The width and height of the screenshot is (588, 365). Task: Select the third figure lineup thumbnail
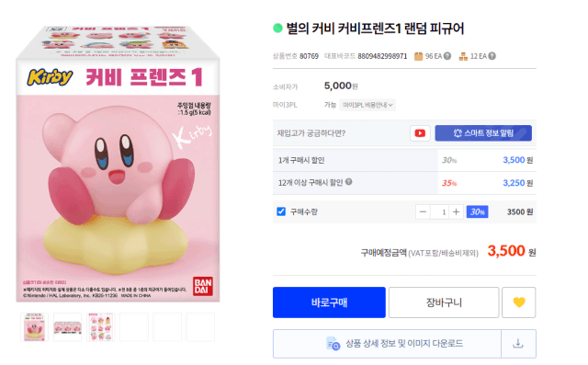tap(100, 327)
